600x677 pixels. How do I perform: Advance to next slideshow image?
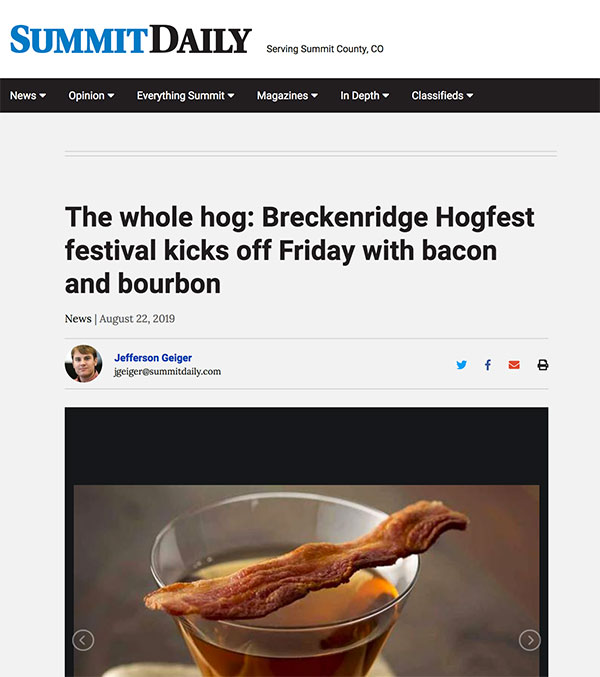(530, 640)
